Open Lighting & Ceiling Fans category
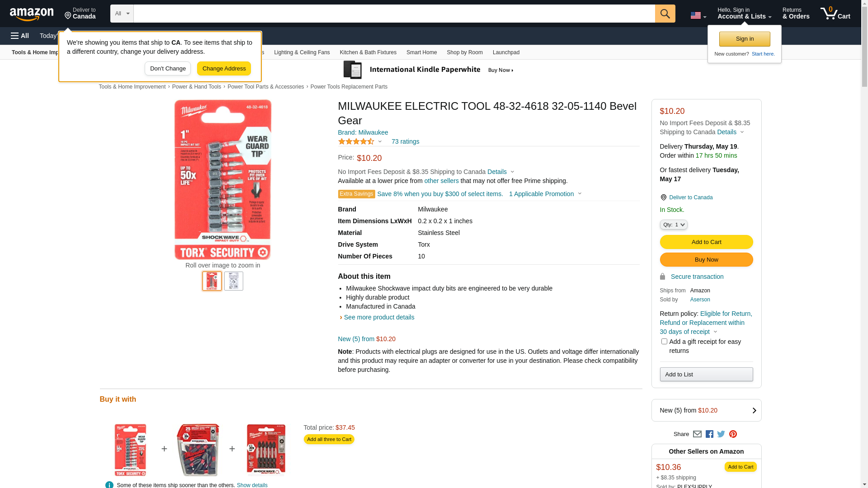The height and width of the screenshot is (488, 868). click(302, 52)
